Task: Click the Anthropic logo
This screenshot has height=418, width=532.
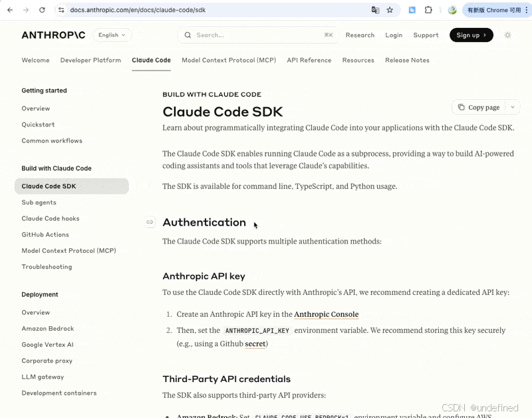Action: click(53, 35)
